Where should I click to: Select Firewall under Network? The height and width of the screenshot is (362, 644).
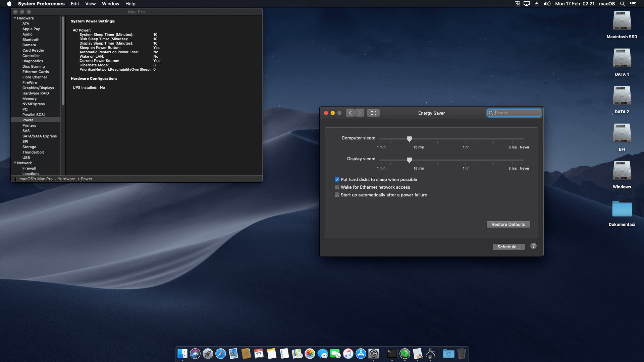[x=29, y=168]
